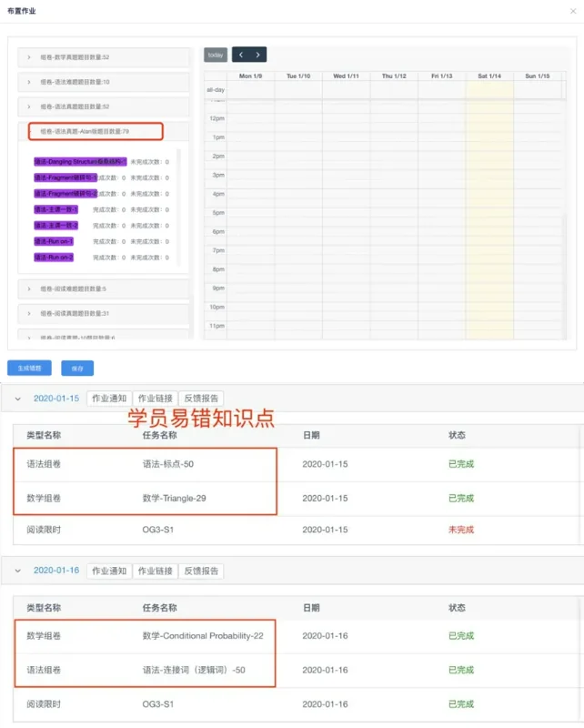This screenshot has width=584, height=728.
Task: Pick the 语法-主谓一致-2 task tag
Action: [55, 225]
